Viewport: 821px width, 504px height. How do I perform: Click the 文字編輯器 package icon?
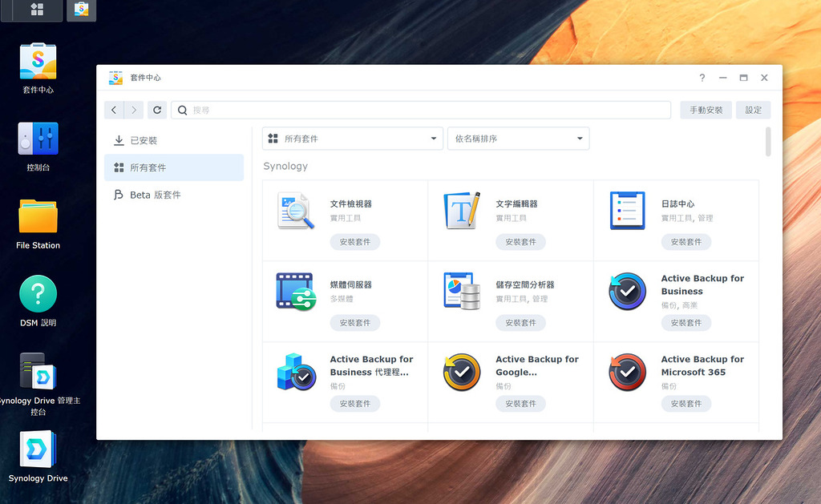461,211
